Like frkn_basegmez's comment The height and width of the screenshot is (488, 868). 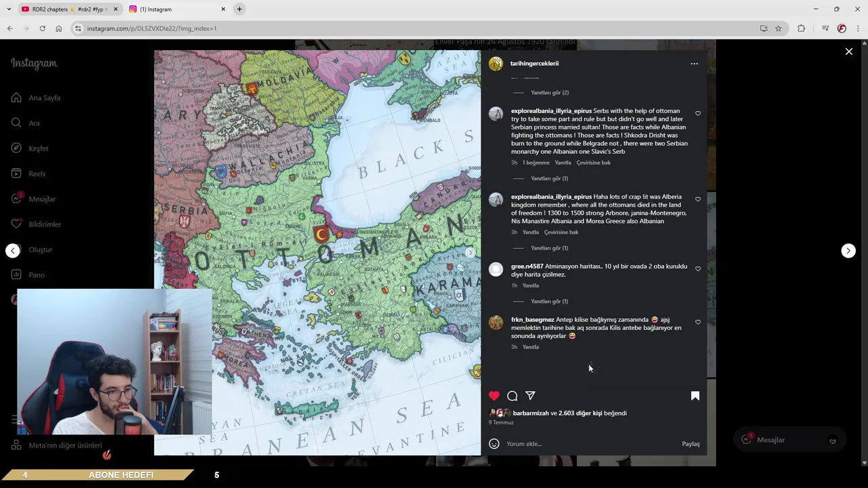click(x=698, y=322)
